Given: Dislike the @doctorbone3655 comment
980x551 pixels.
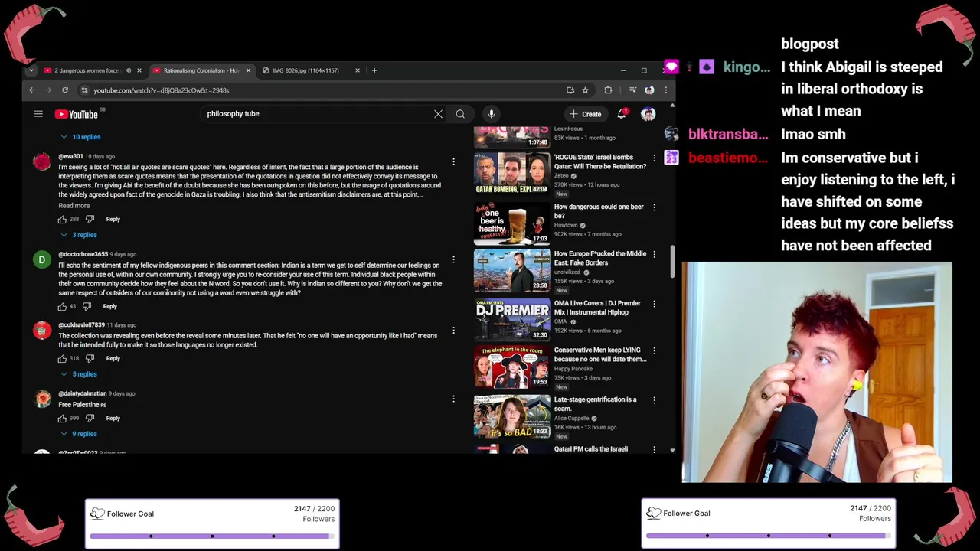Looking at the screenshot, I should pos(87,306).
